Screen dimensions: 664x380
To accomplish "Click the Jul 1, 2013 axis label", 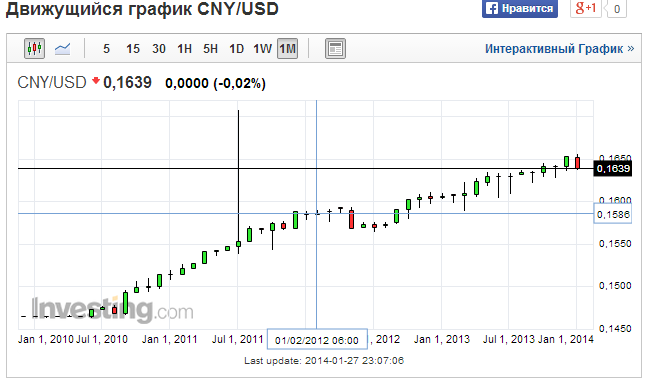I will pyautogui.click(x=509, y=339).
